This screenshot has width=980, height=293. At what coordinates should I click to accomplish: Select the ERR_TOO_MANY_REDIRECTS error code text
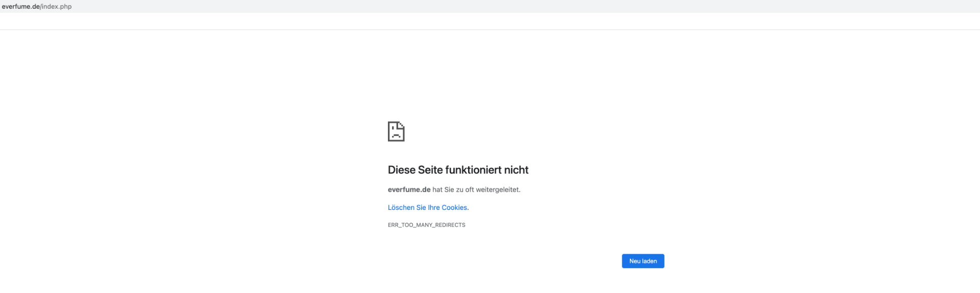pyautogui.click(x=427, y=225)
